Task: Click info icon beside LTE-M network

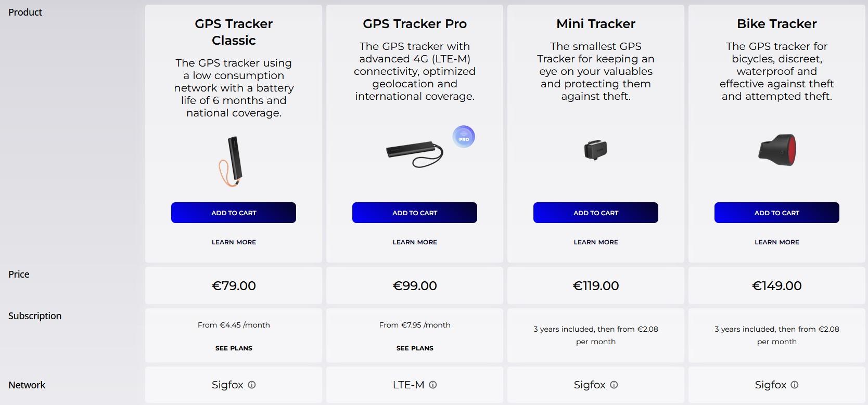Action: click(432, 385)
